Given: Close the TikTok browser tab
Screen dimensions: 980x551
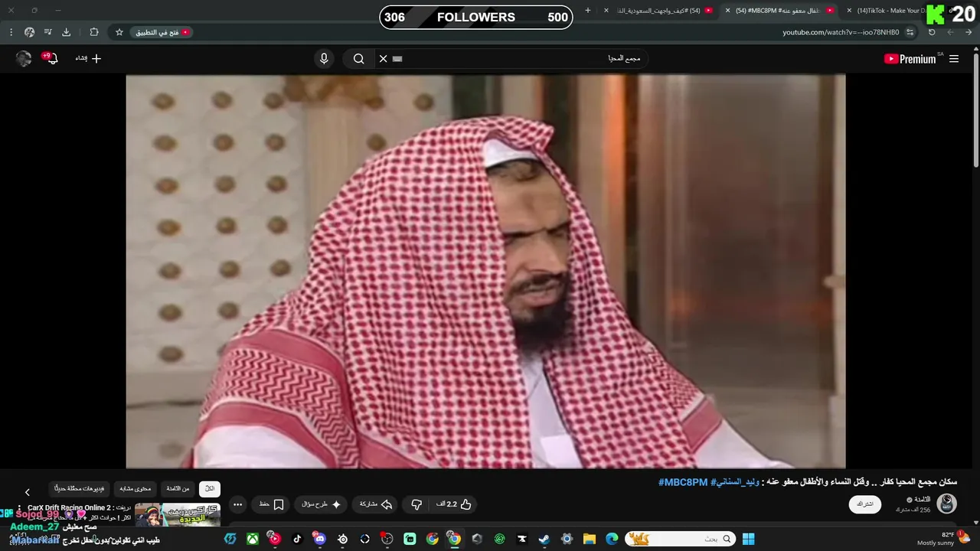Looking at the screenshot, I should [849, 11].
